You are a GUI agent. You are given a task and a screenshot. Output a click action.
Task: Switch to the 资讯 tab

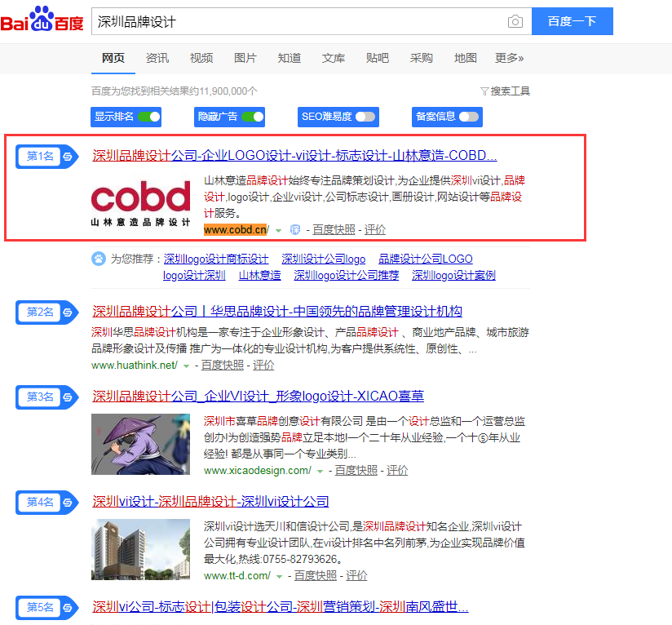point(157,58)
